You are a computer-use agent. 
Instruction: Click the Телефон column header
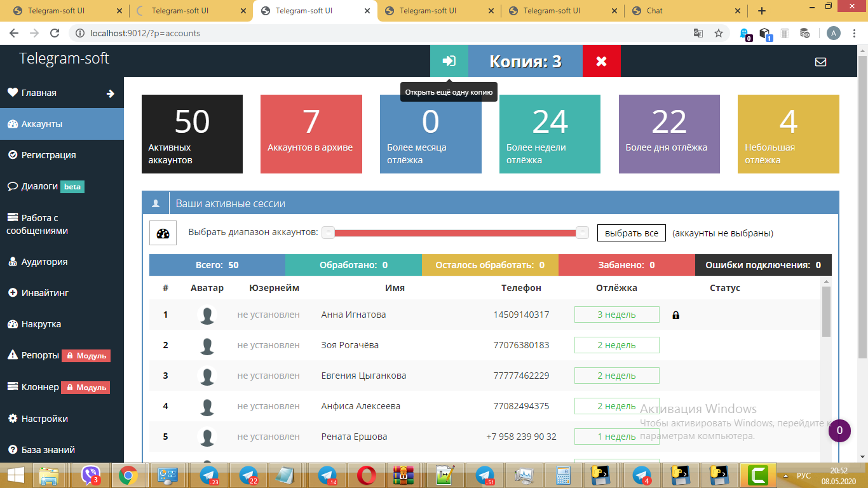coord(521,288)
